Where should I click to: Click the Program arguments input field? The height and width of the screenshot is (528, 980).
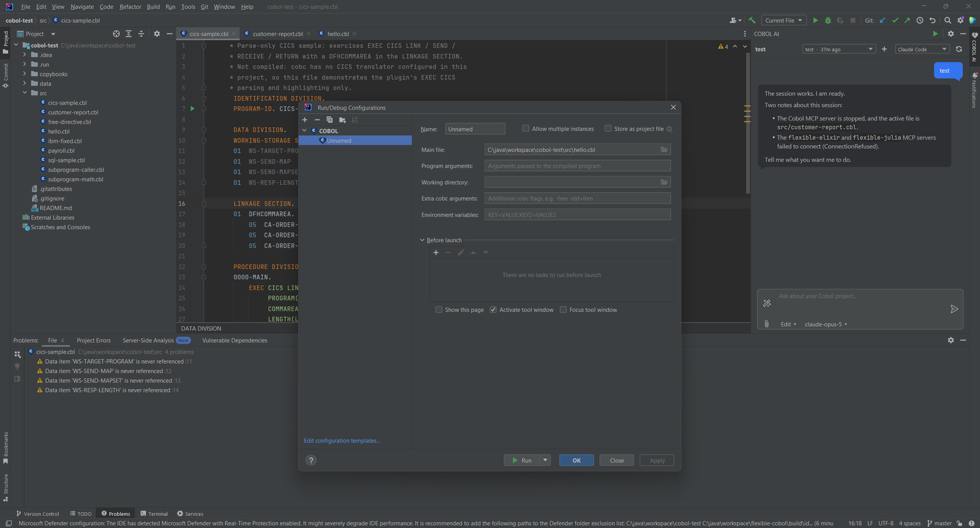click(x=578, y=166)
